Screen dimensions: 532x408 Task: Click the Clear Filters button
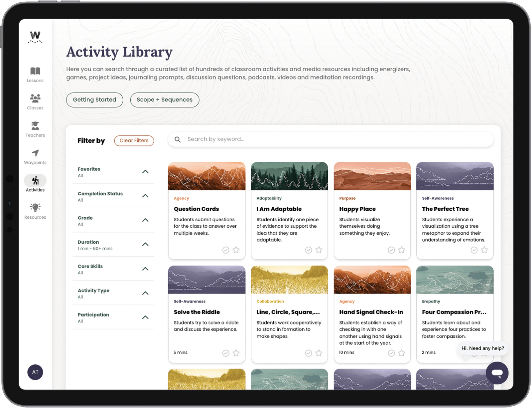coord(134,140)
